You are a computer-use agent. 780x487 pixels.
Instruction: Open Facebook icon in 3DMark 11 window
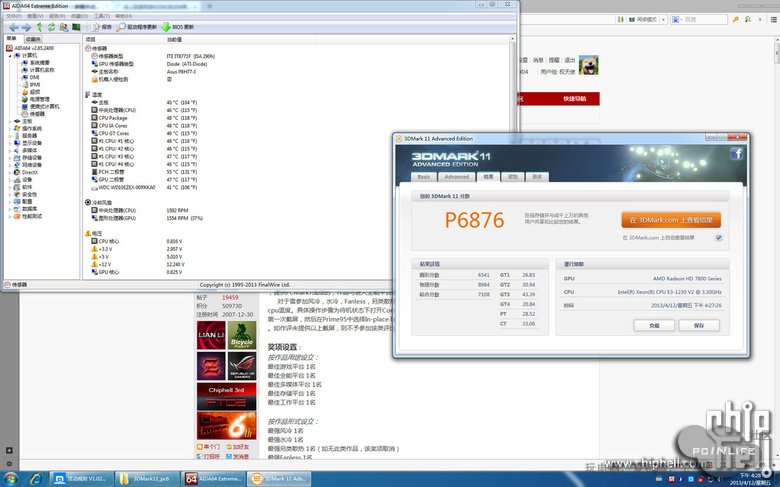pos(737,154)
